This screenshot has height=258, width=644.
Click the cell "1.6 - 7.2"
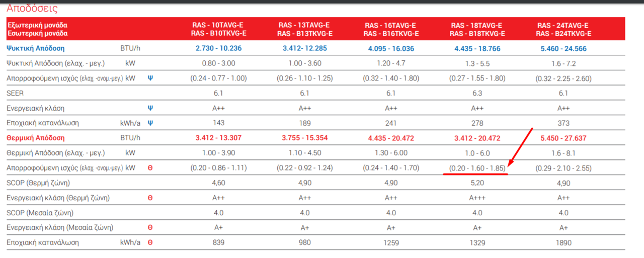(x=563, y=63)
